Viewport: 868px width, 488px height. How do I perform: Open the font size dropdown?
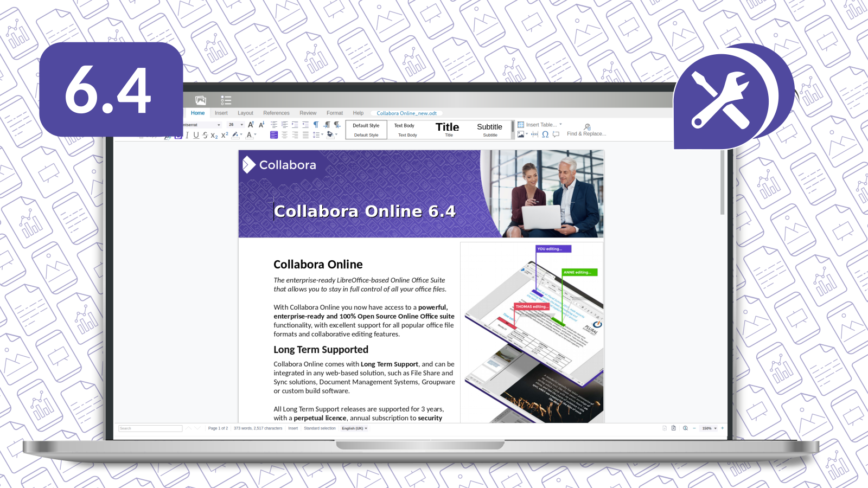click(242, 125)
